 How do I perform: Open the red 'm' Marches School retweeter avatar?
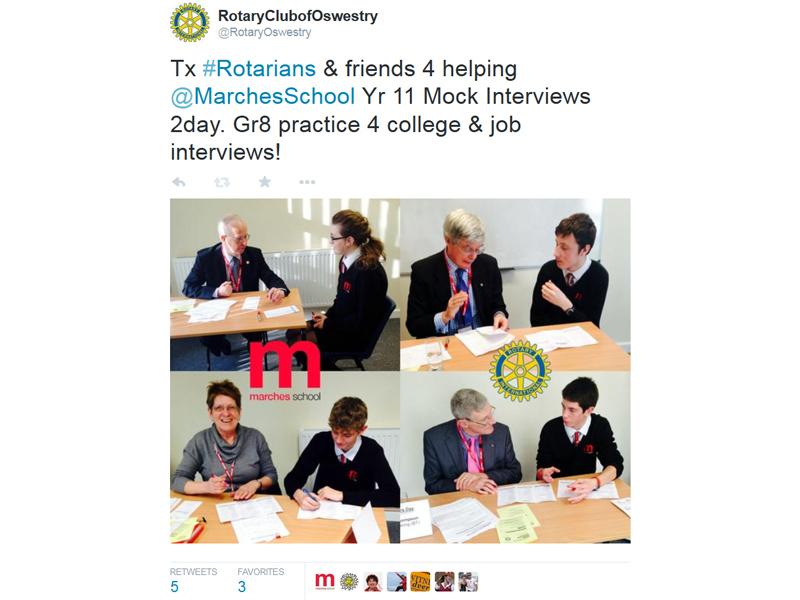tap(324, 581)
